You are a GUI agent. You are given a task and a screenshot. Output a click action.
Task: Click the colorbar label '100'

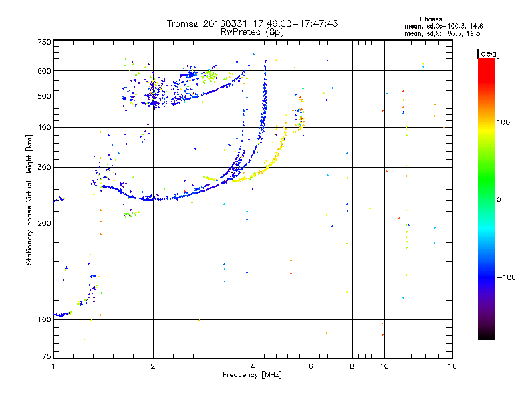(x=503, y=122)
